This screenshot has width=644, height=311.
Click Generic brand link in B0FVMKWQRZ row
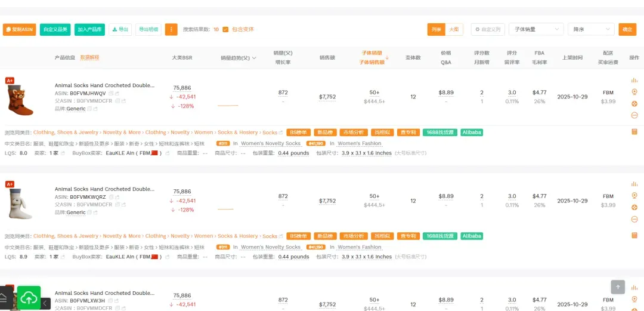point(76,213)
